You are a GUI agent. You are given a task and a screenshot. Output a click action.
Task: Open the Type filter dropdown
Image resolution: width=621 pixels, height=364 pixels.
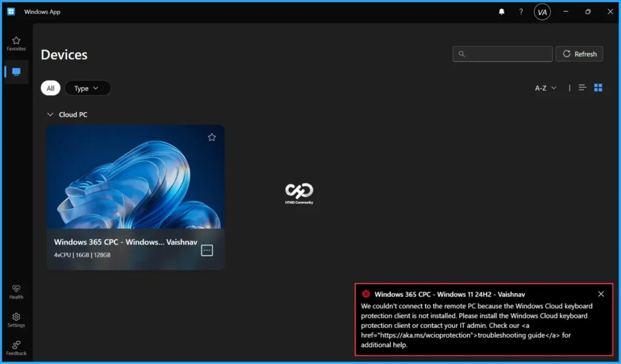click(x=87, y=88)
